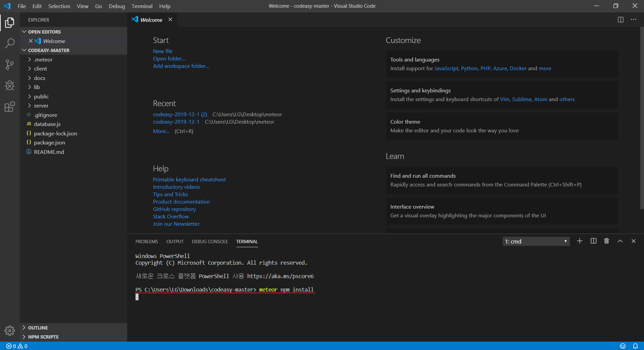Open the Source Control view icon
Image resolution: width=644 pixels, height=350 pixels.
click(10, 64)
